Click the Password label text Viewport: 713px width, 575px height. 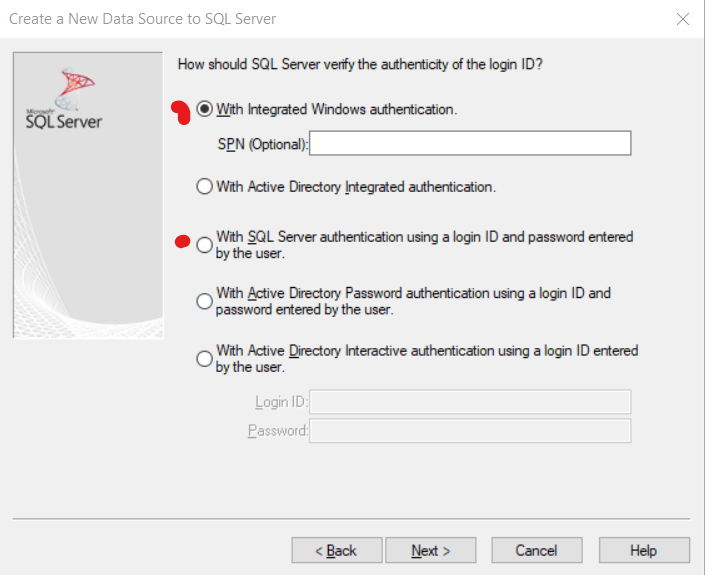pyautogui.click(x=276, y=431)
